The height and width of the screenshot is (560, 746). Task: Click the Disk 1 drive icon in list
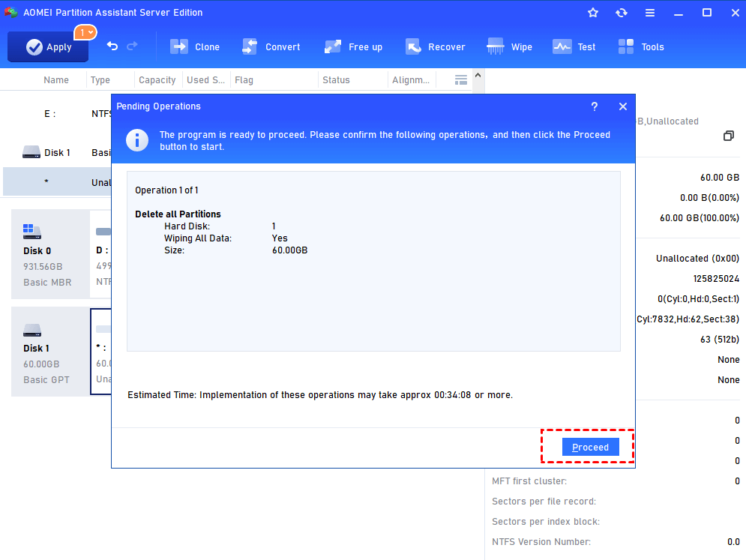31,152
